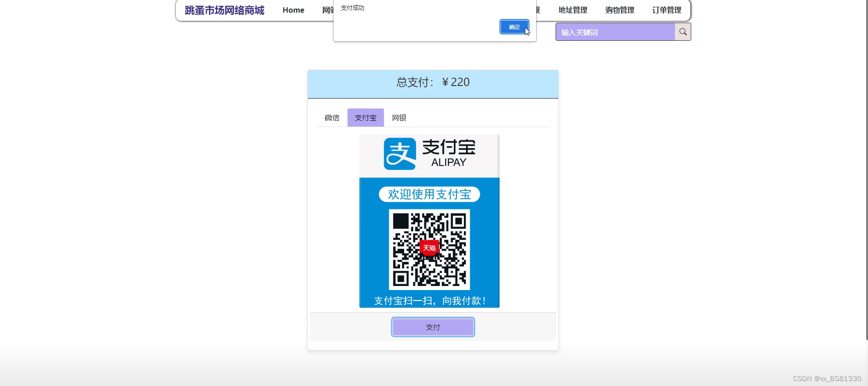The width and height of the screenshot is (868, 386).
Task: Switch to the 微信 payment tab
Action: coord(332,118)
